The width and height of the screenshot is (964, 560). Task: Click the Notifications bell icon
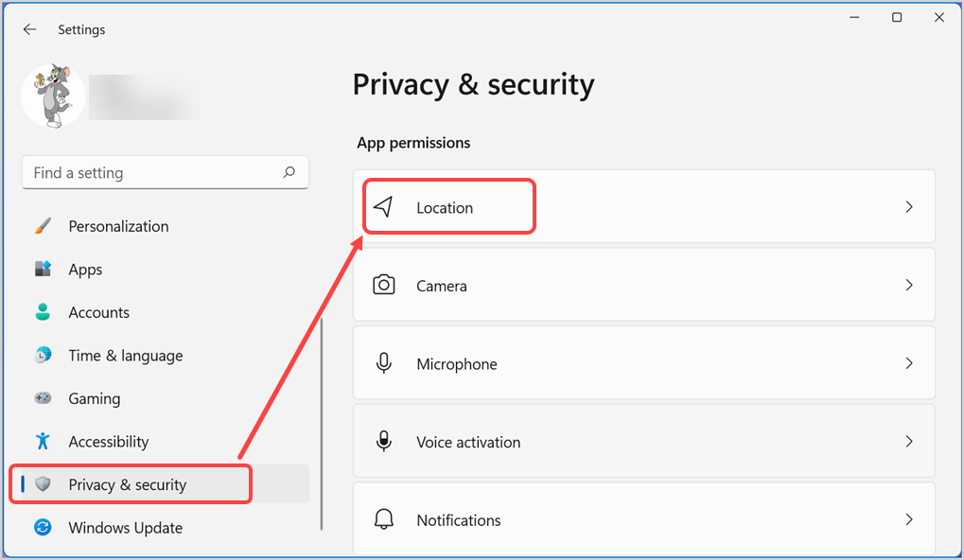(385, 519)
